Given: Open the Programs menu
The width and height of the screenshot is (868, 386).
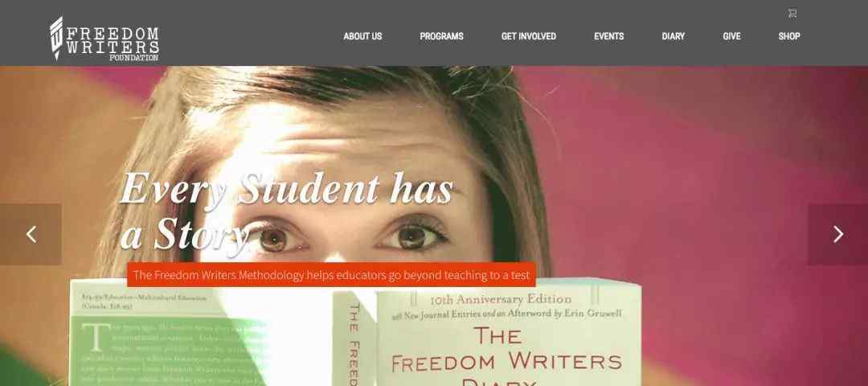Looking at the screenshot, I should pos(441,36).
